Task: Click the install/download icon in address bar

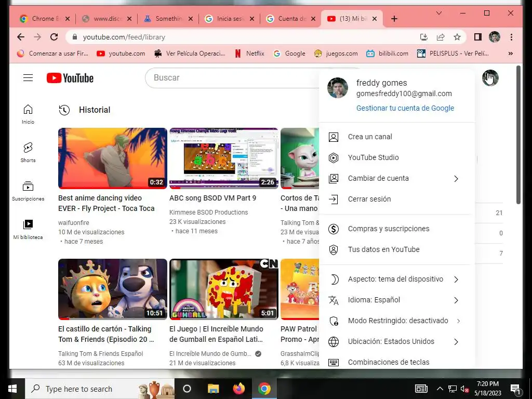Action: [x=424, y=37]
